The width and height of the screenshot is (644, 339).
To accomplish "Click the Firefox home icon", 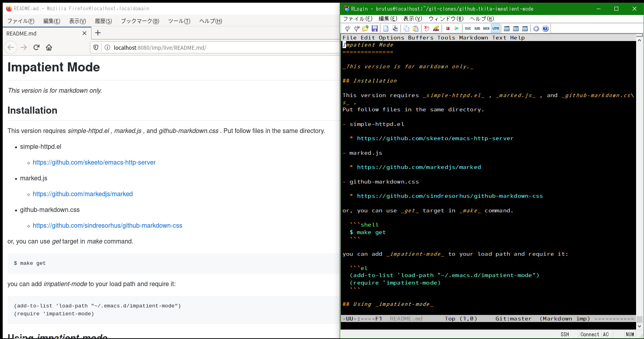I will coord(49,47).
